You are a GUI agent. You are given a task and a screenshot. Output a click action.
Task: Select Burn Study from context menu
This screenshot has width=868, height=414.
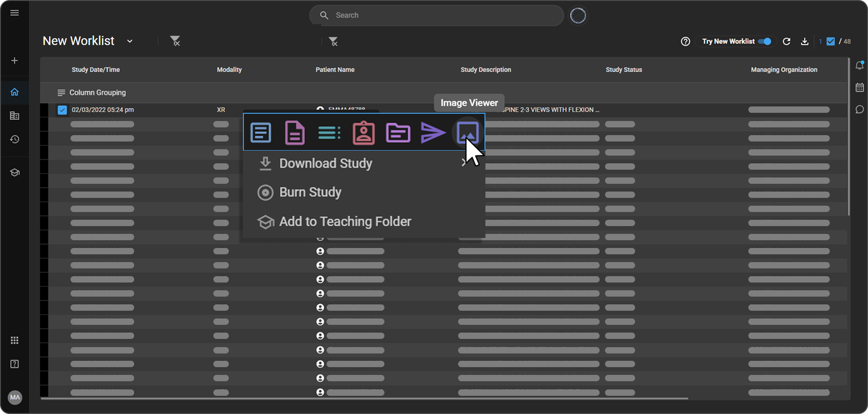pyautogui.click(x=310, y=192)
